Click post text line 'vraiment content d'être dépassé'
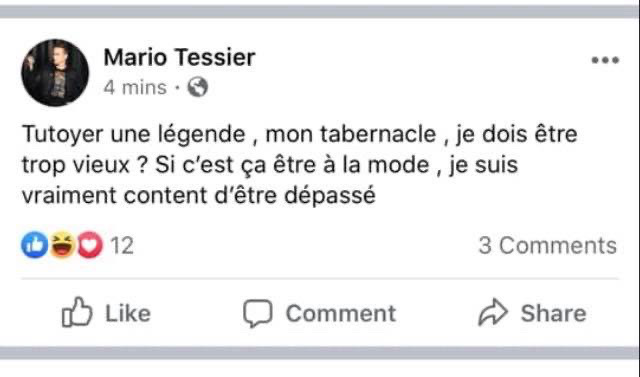This screenshot has height=377, width=640. click(x=198, y=195)
